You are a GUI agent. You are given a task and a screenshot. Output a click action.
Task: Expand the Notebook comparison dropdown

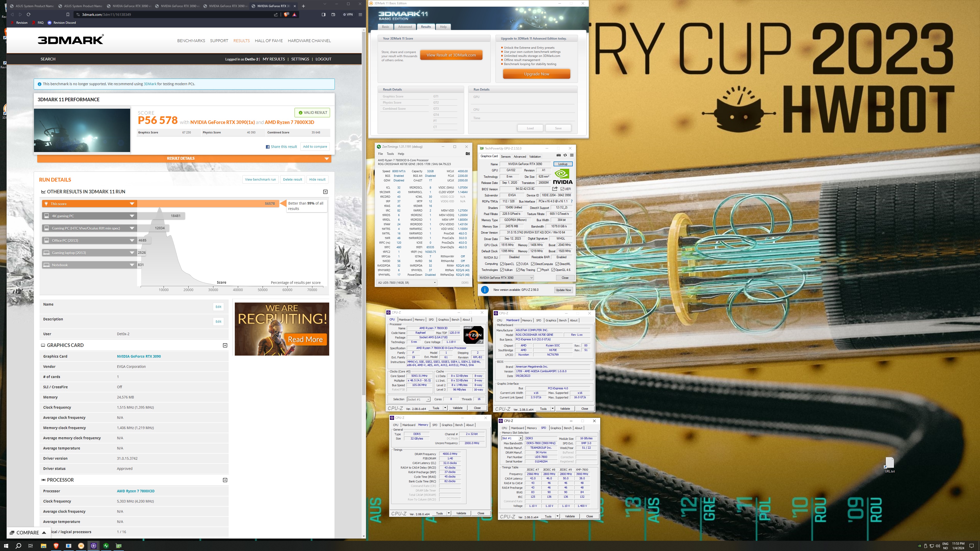point(132,265)
